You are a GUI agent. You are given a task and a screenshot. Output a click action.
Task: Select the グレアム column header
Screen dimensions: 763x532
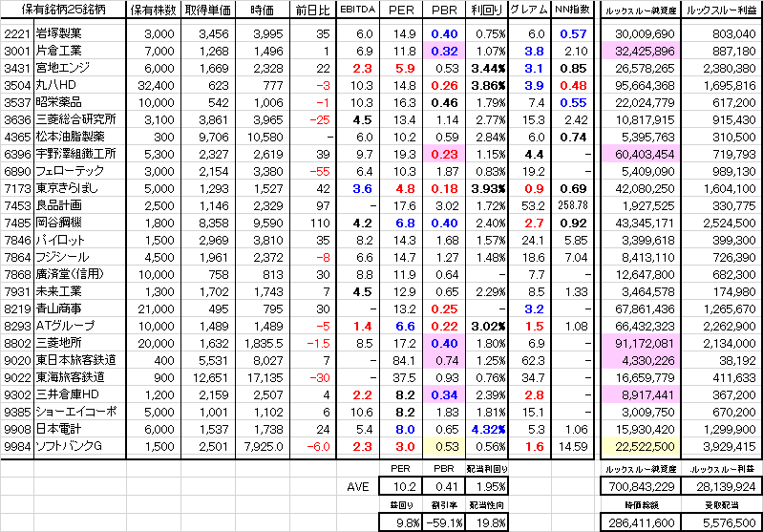529,10
